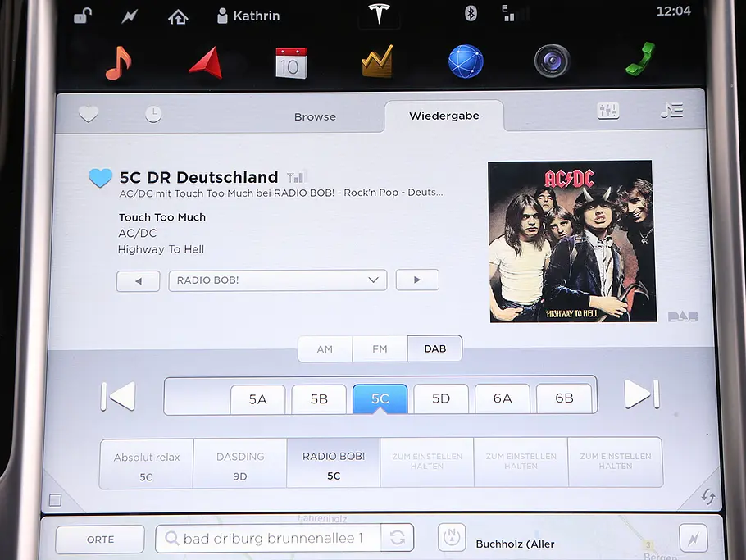Screen dimensions: 746x560
Task: Select the FM radio band
Action: coord(380,348)
